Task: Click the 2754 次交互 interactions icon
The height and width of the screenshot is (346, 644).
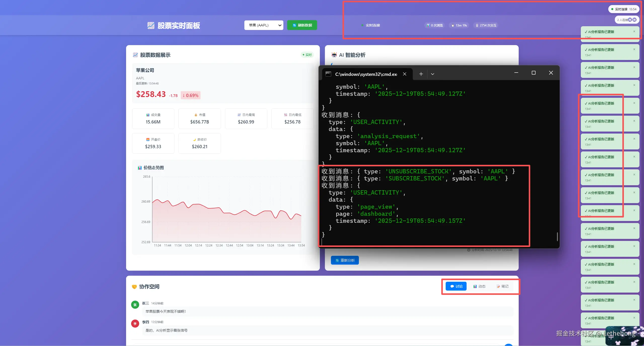Action: pos(477,25)
